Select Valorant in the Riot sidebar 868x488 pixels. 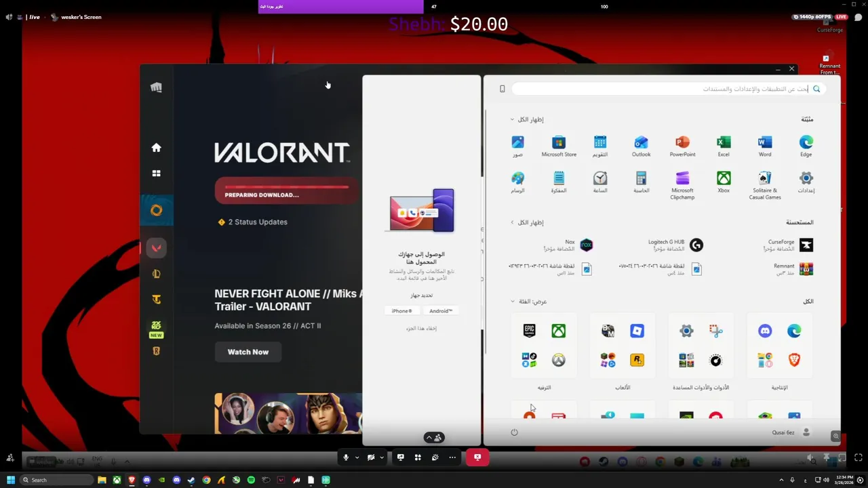point(156,248)
